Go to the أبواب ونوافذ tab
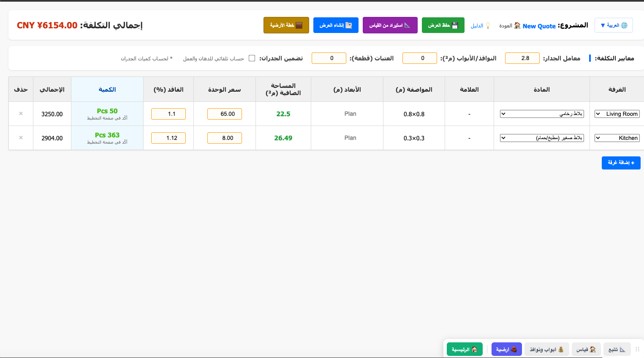Viewport: 644px width, 358px height. (547, 349)
